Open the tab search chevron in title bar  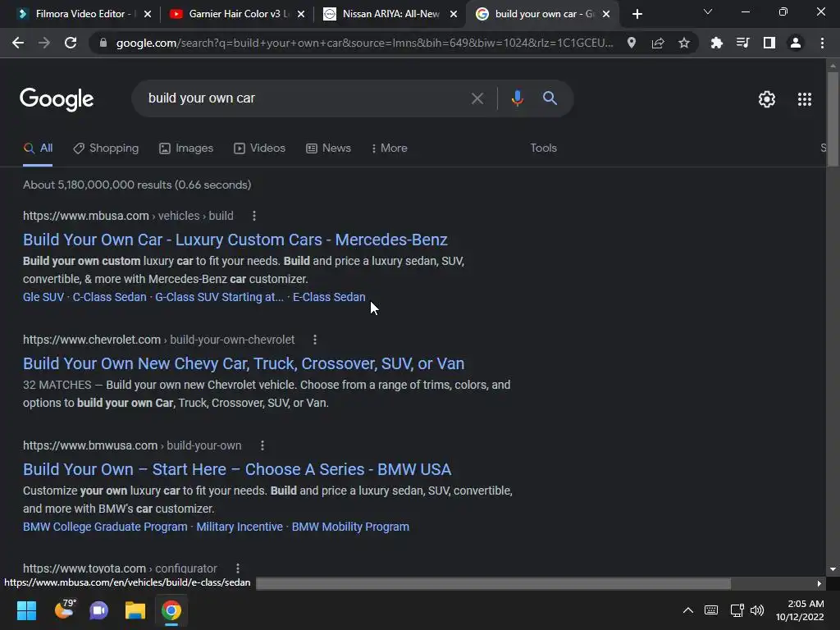pos(708,11)
